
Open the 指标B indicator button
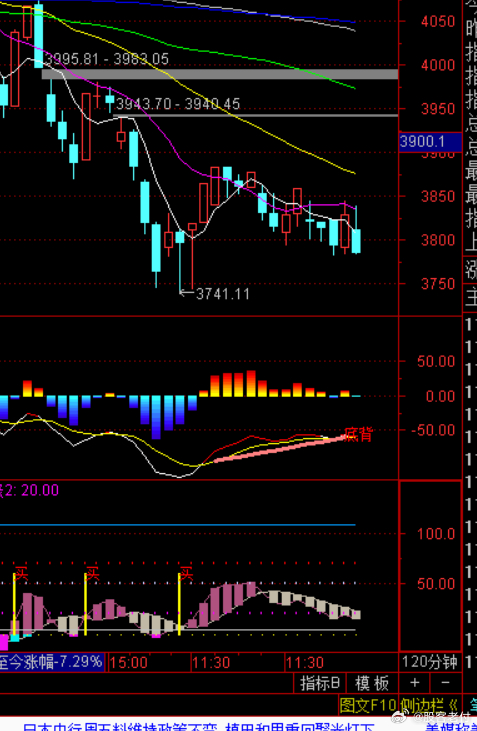320,683
